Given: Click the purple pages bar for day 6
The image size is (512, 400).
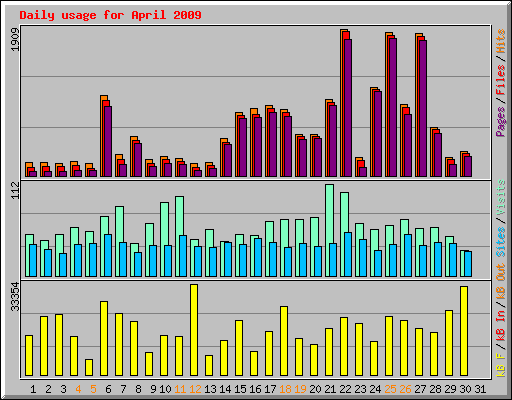Looking at the screenshot, I should click(108, 142).
